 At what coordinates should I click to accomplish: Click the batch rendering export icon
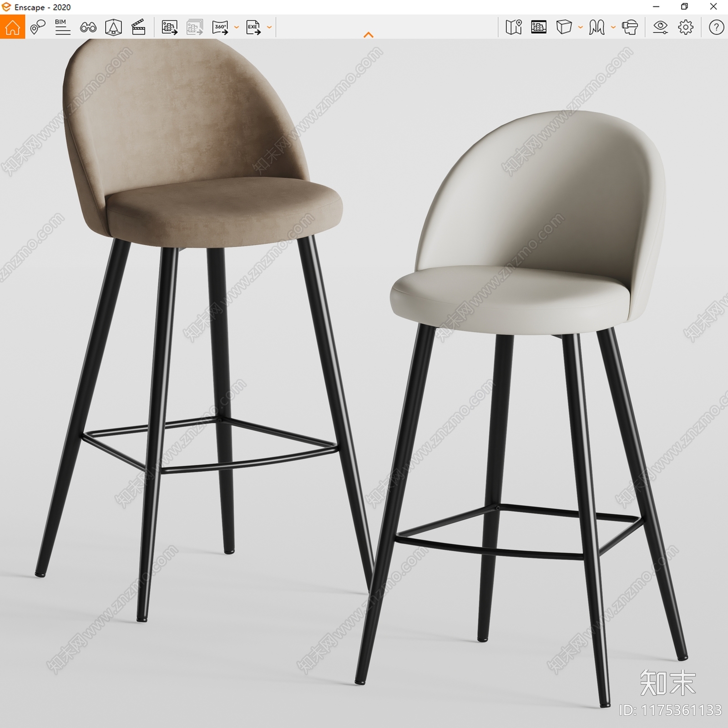coord(195,27)
